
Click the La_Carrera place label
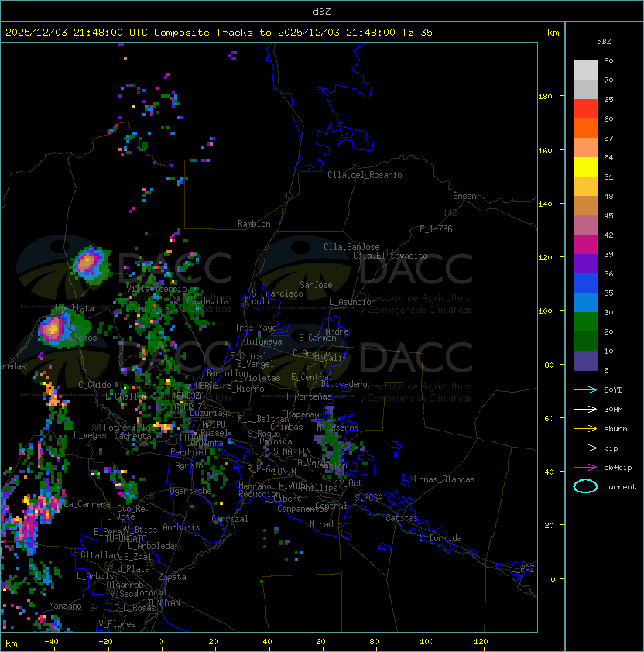[x=87, y=504]
